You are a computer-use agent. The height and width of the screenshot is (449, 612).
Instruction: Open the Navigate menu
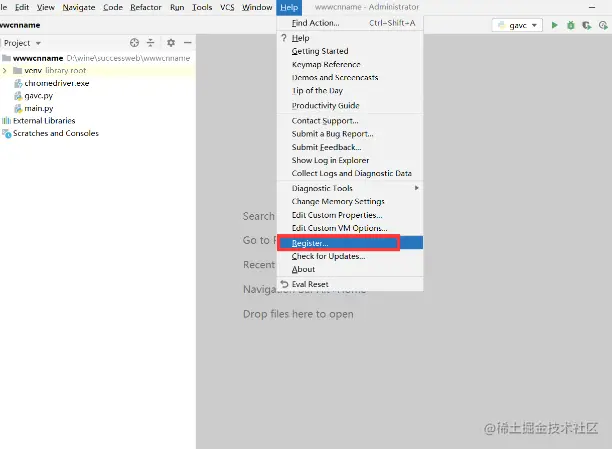point(79,7)
